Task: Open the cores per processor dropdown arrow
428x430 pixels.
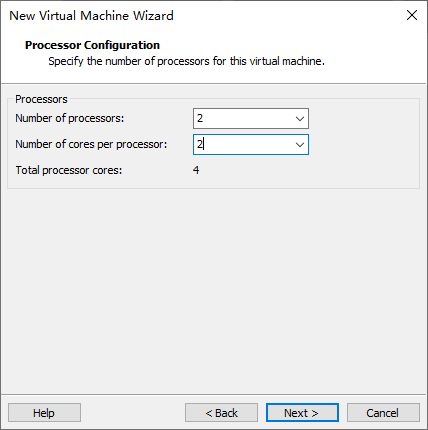Action: click(x=300, y=144)
